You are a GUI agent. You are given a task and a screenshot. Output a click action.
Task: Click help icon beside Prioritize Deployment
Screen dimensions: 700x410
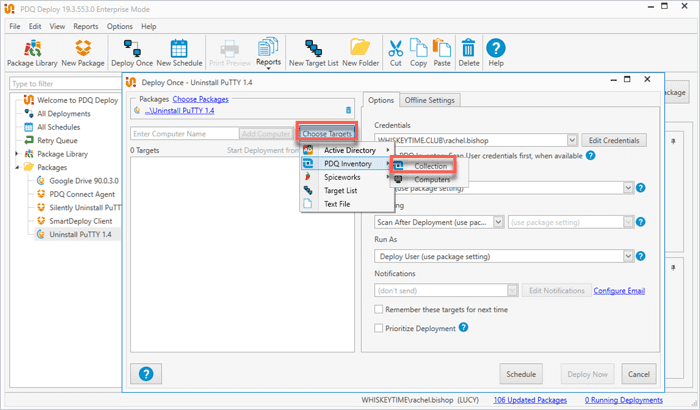tap(463, 327)
